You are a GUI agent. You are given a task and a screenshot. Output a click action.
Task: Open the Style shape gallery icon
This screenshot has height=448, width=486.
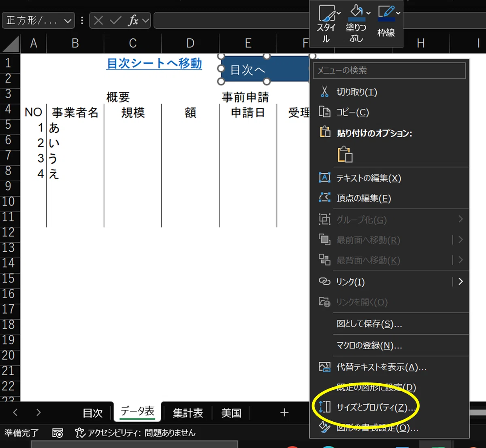(x=326, y=13)
